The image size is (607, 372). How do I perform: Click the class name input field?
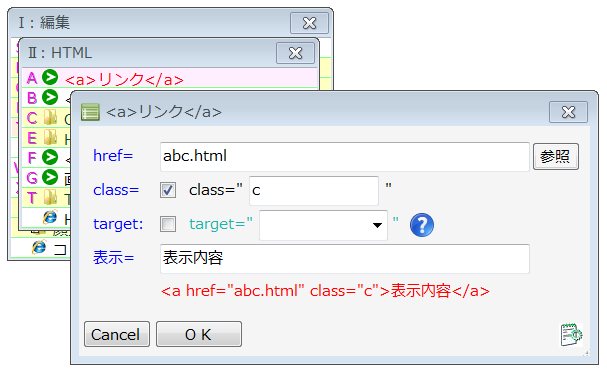point(314,190)
